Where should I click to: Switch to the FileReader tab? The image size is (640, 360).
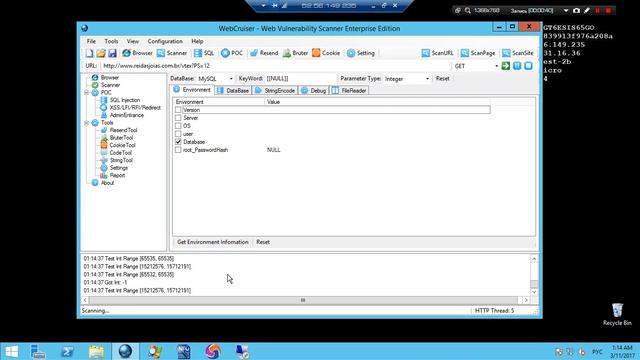click(349, 91)
